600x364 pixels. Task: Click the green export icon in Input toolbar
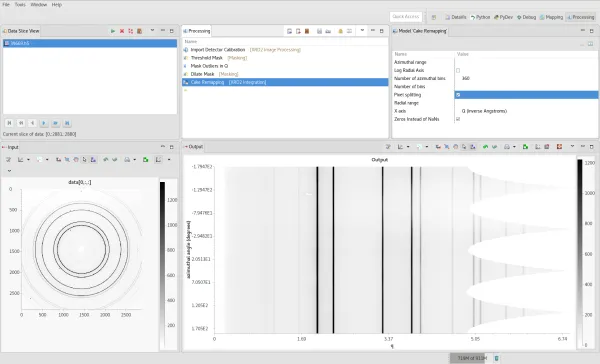(x=145, y=160)
